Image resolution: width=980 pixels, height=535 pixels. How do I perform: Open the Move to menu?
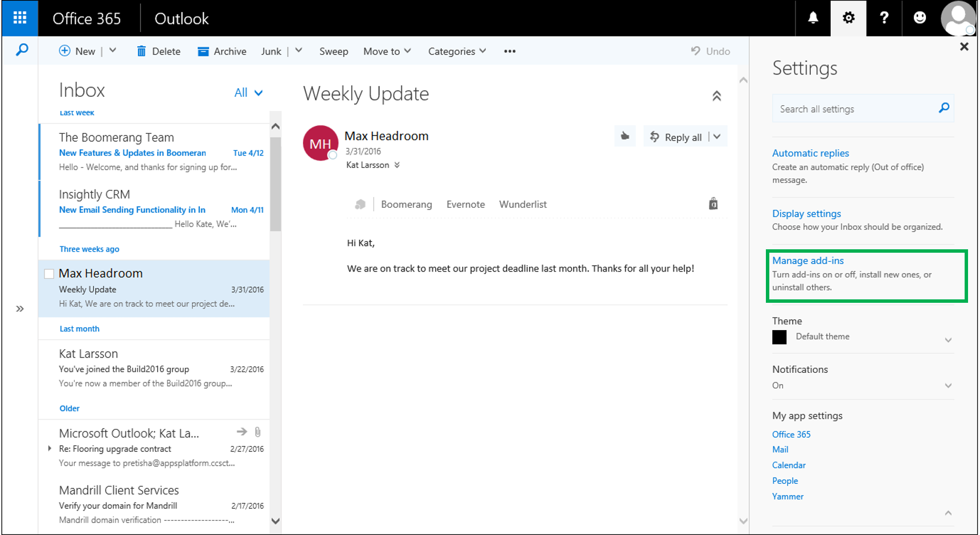[387, 51]
